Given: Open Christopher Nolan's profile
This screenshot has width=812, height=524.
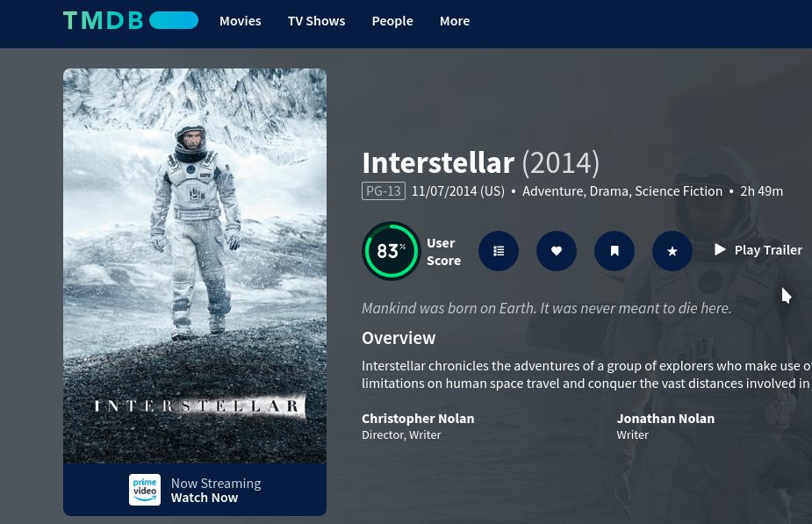Looking at the screenshot, I should 418,419.
